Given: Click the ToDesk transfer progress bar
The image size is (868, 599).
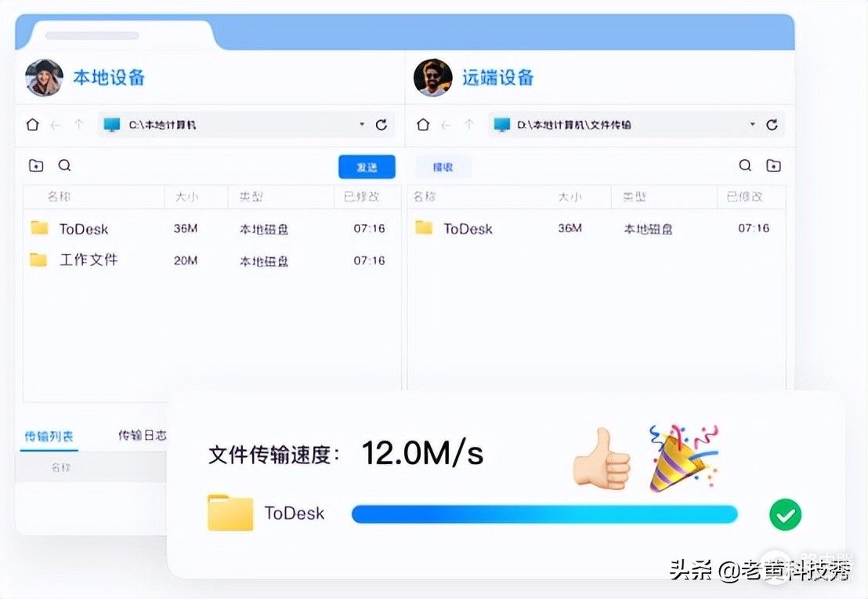Looking at the screenshot, I should pos(544,514).
